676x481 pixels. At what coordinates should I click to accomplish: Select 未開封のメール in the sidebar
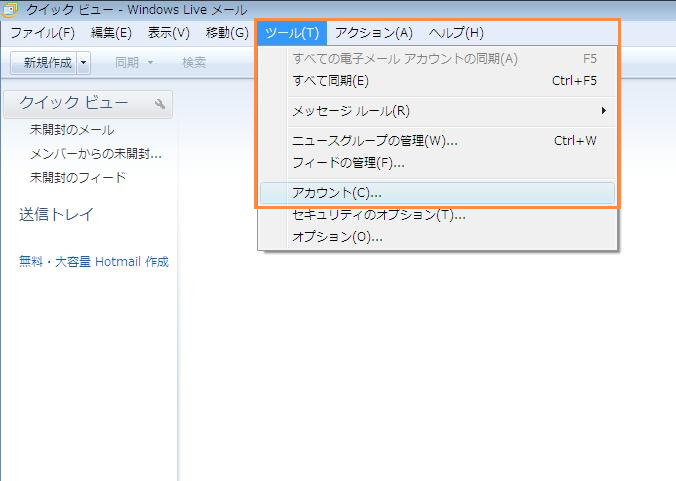[72, 130]
